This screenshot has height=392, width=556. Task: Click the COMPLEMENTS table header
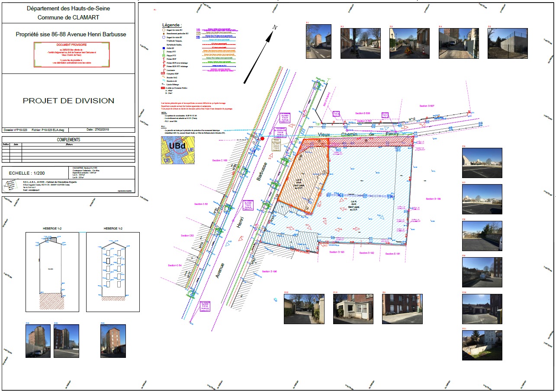(x=68, y=140)
